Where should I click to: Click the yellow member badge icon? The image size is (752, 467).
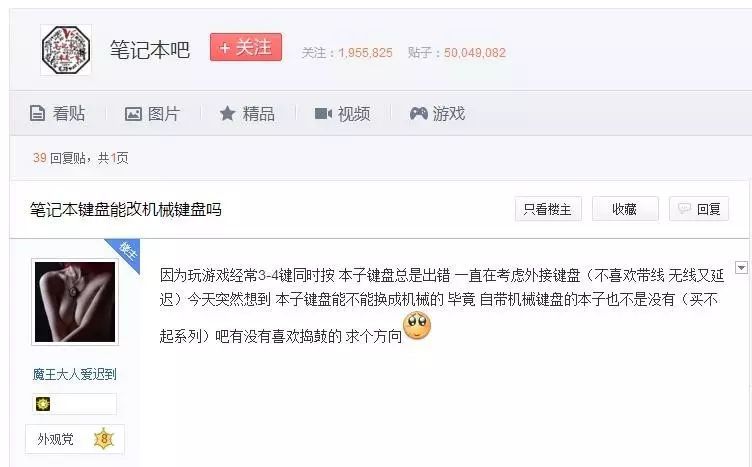pos(43,404)
